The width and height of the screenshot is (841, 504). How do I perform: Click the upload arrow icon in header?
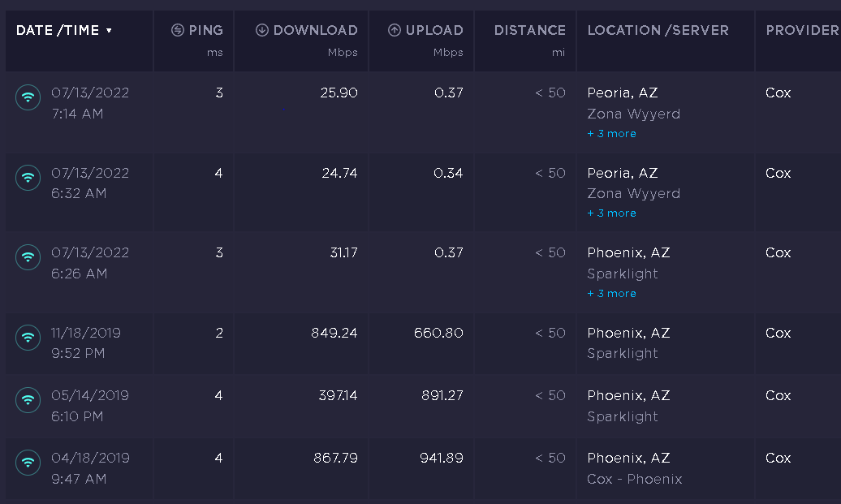[x=395, y=30]
